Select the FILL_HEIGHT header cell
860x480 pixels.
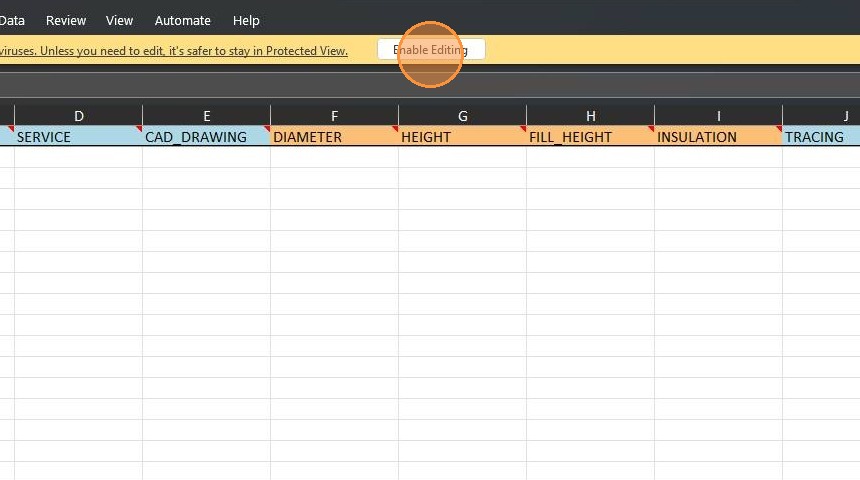tap(590, 136)
